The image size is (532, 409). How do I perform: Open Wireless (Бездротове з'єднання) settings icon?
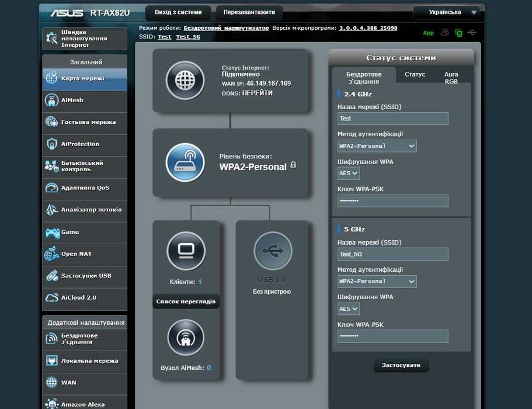tap(51, 338)
